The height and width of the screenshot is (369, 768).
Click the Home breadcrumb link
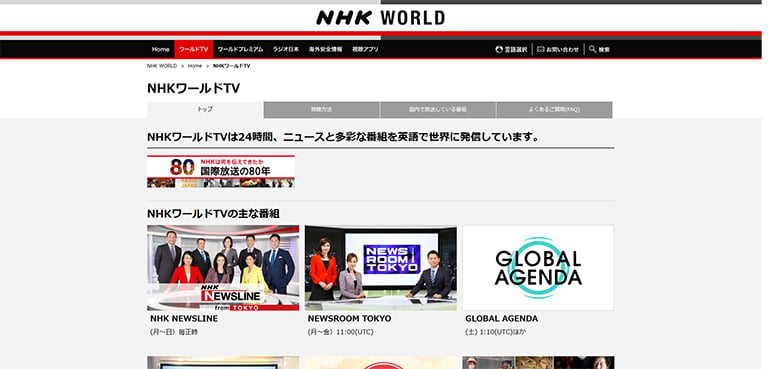click(194, 66)
